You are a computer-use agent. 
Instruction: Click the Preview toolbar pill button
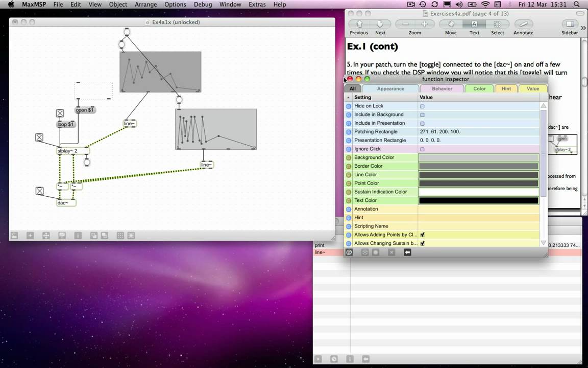coord(580,13)
